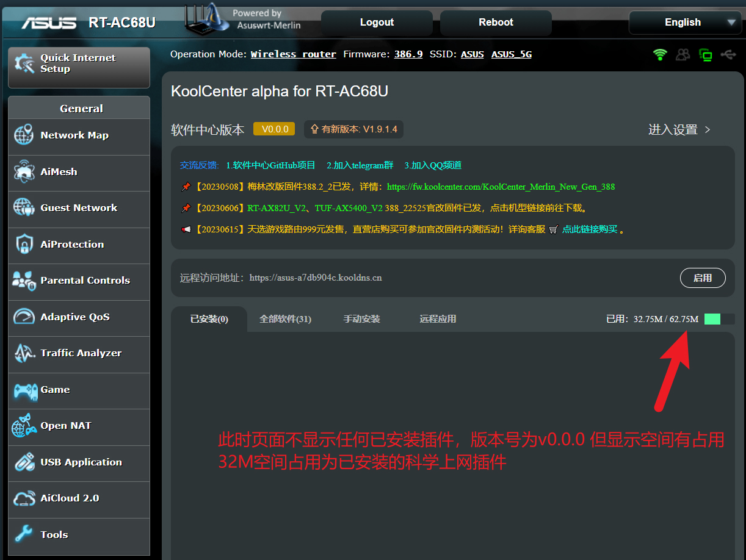Switch to the 全部软件(31) tab
Viewport: 746px width, 560px height.
pos(285,318)
